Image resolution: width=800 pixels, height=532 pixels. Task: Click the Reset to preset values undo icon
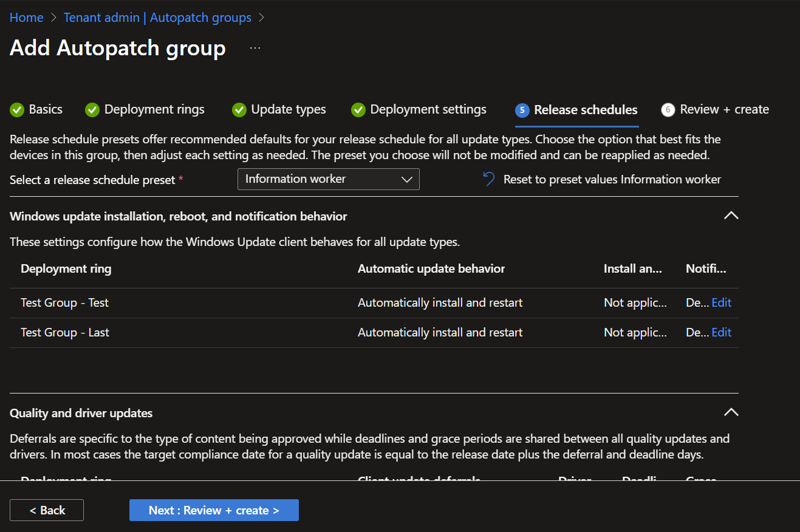coord(488,179)
